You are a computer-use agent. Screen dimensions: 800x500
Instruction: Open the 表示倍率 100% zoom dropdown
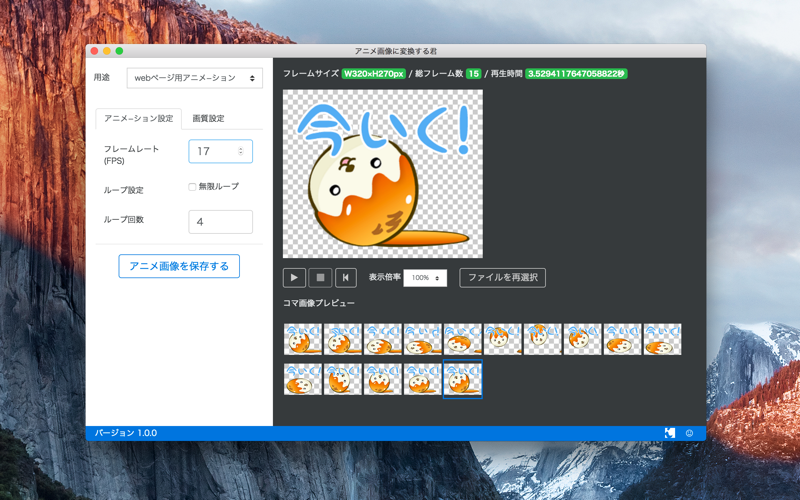pyautogui.click(x=425, y=278)
